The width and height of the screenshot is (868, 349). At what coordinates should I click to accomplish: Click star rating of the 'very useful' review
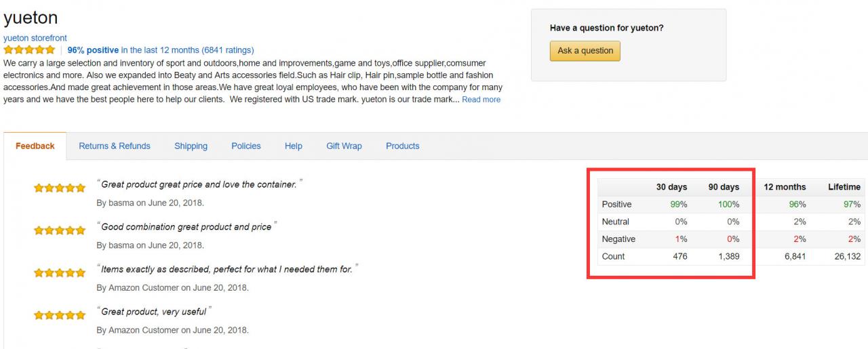click(x=60, y=315)
